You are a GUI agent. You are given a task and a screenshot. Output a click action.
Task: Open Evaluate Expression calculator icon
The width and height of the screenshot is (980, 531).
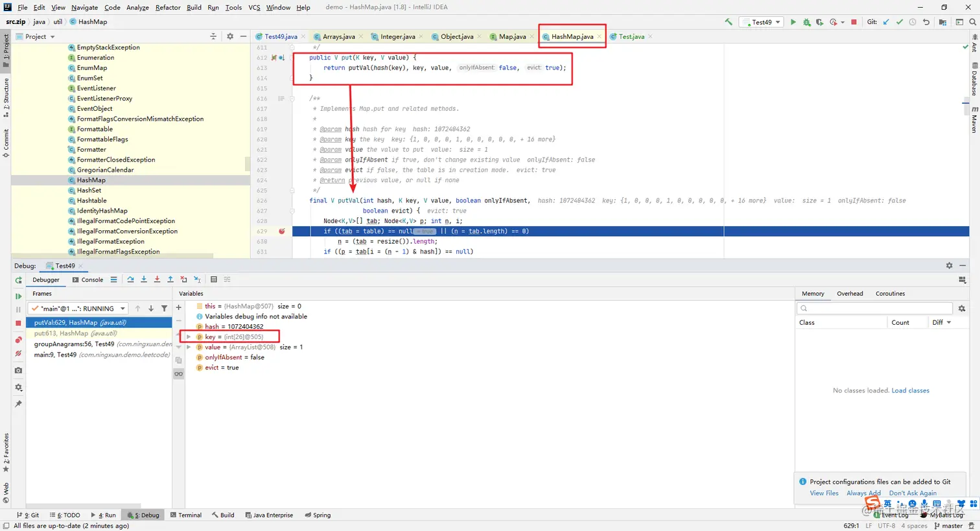[214, 279]
